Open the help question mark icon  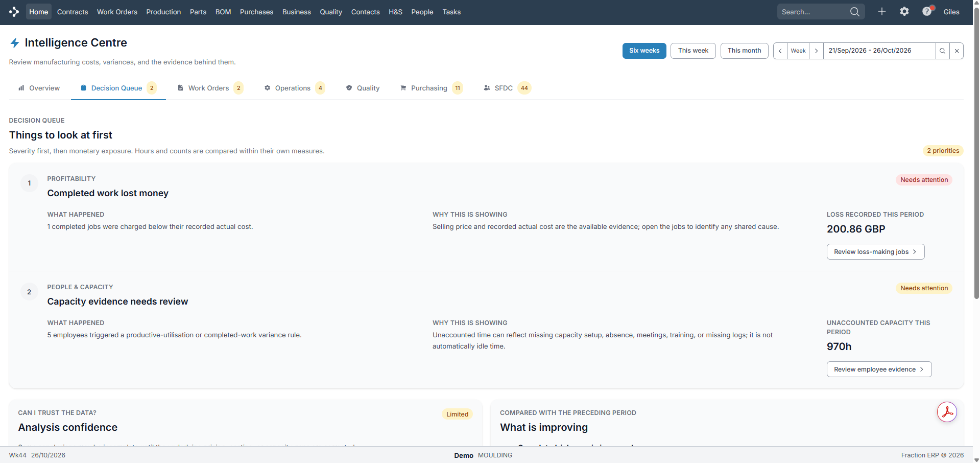(927, 11)
